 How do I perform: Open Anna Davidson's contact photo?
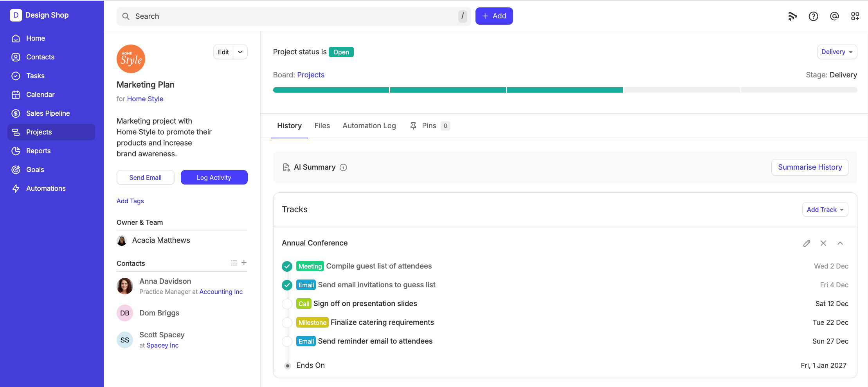(x=125, y=286)
